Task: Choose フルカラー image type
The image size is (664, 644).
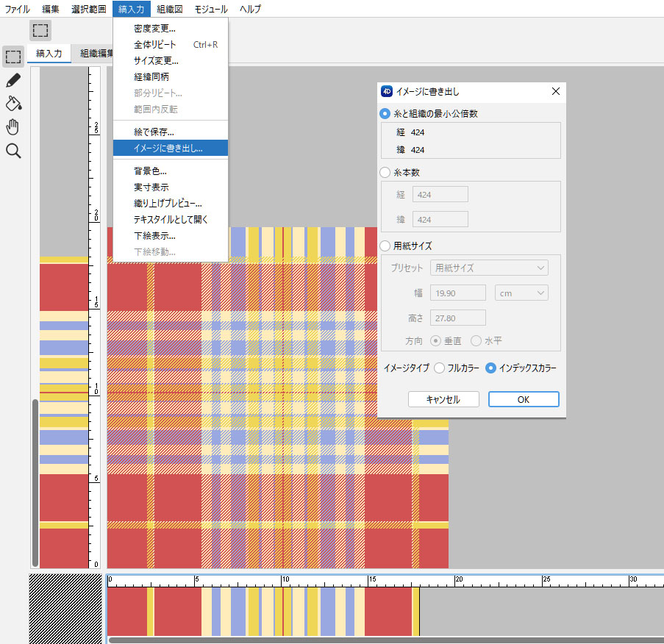Action: [440, 368]
